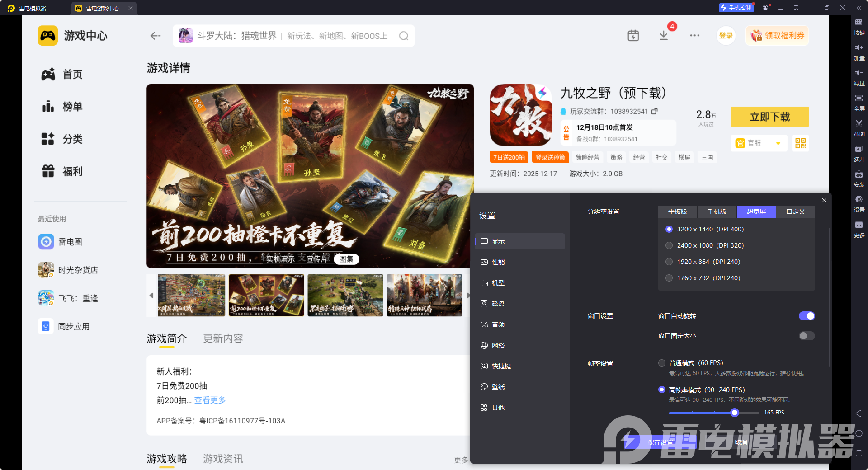Open the 游戏资讯 tab

tap(223, 459)
